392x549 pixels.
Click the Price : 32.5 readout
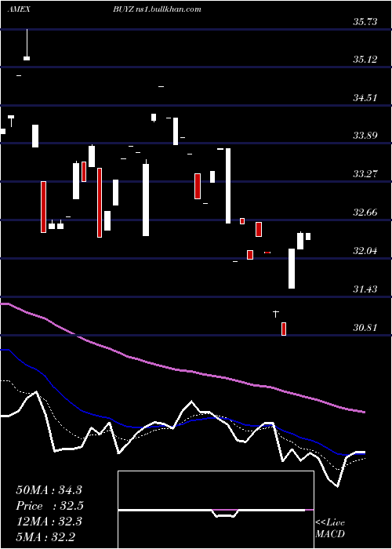pyautogui.click(x=50, y=506)
